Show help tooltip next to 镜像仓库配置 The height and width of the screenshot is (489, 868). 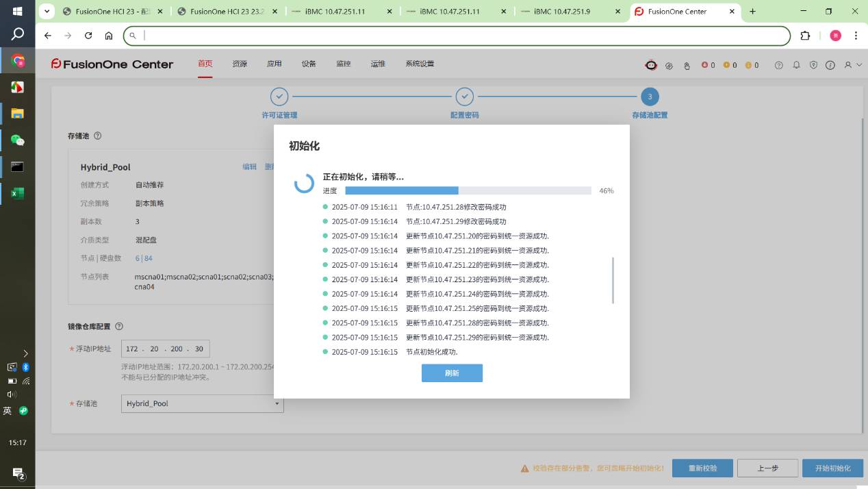119,327
